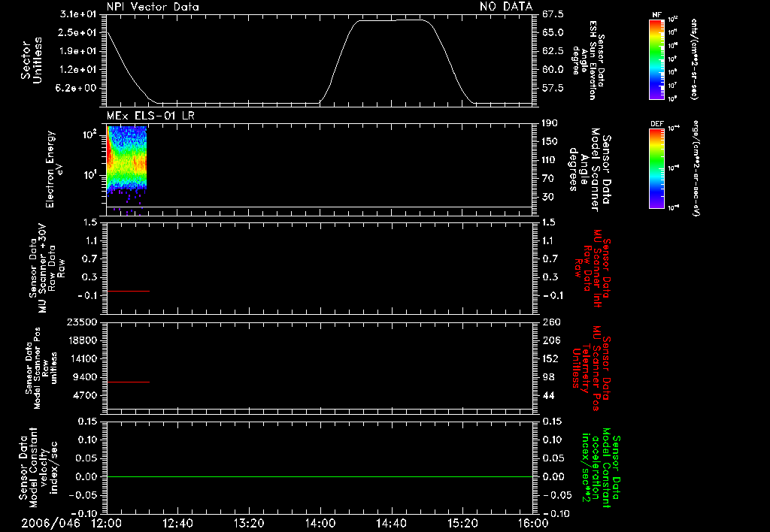Click the 152 telemetry tick label

point(551,358)
